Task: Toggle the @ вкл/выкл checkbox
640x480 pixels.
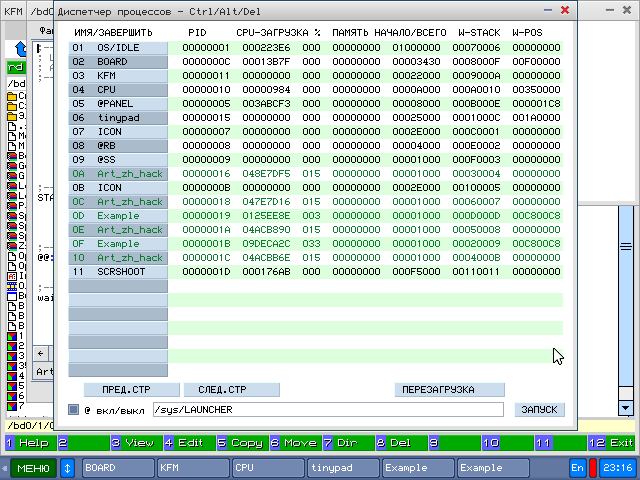Action: coord(73,409)
